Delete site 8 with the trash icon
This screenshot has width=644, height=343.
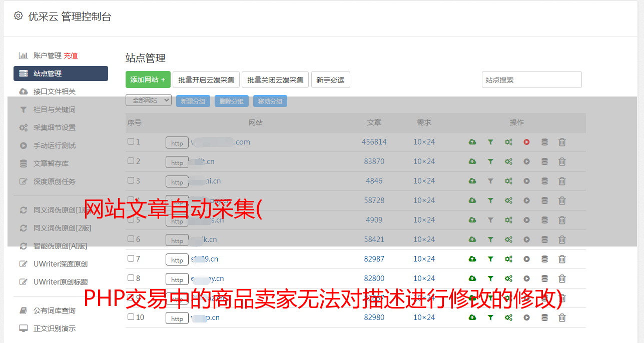point(562,278)
